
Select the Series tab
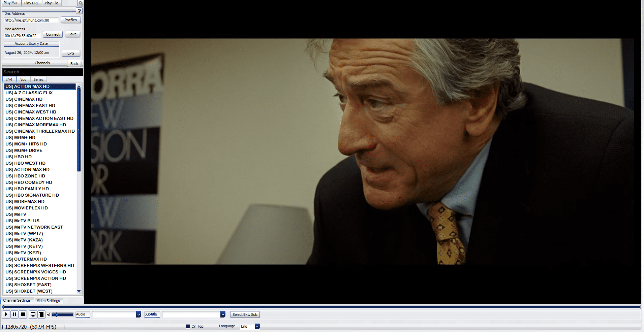pos(38,79)
